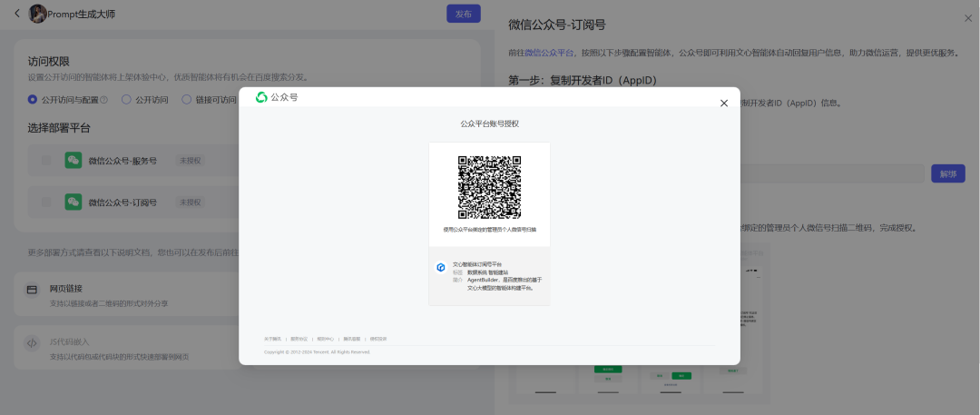Click the 公众平台账号授权 dialog title

tap(489, 124)
